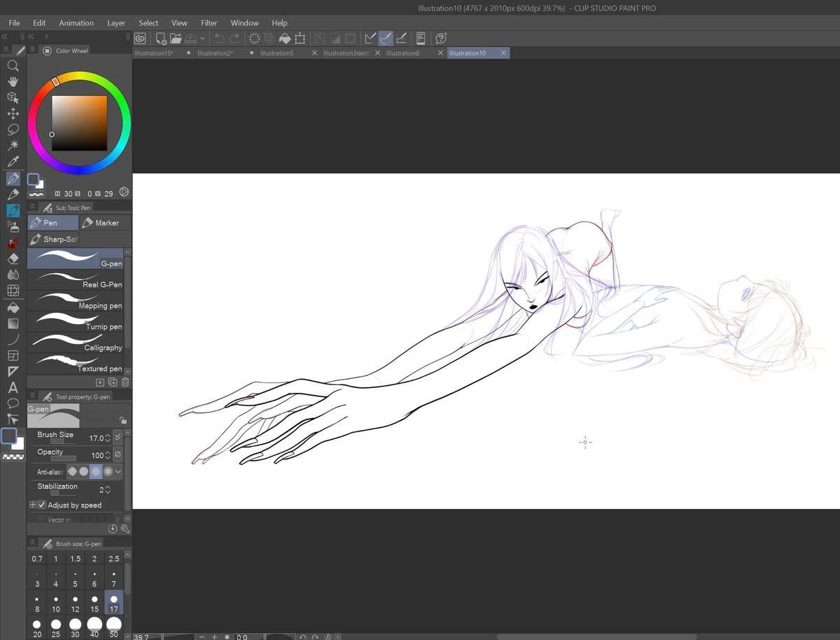Click the Fill bucket icon in command bar
Image resolution: width=840 pixels, height=640 pixels.
click(x=285, y=39)
